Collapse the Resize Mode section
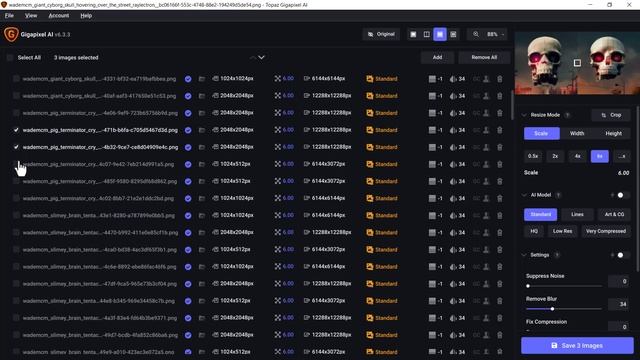 coord(524,115)
